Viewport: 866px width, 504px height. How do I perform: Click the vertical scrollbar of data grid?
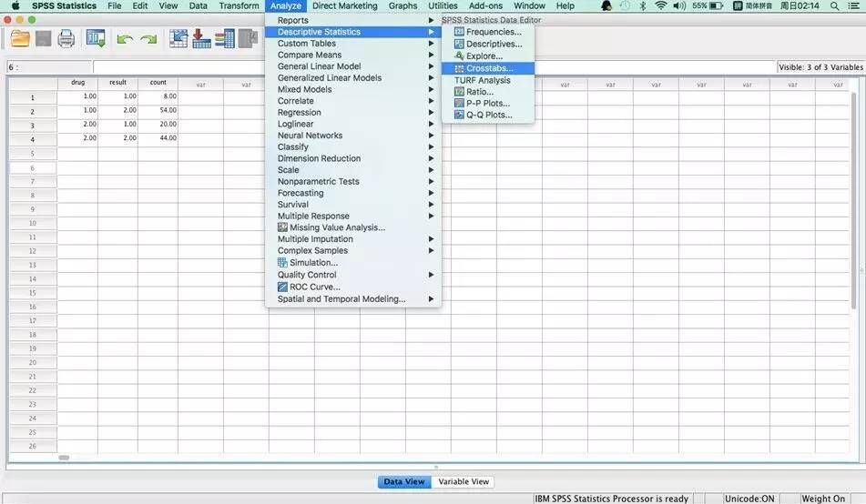click(x=854, y=200)
